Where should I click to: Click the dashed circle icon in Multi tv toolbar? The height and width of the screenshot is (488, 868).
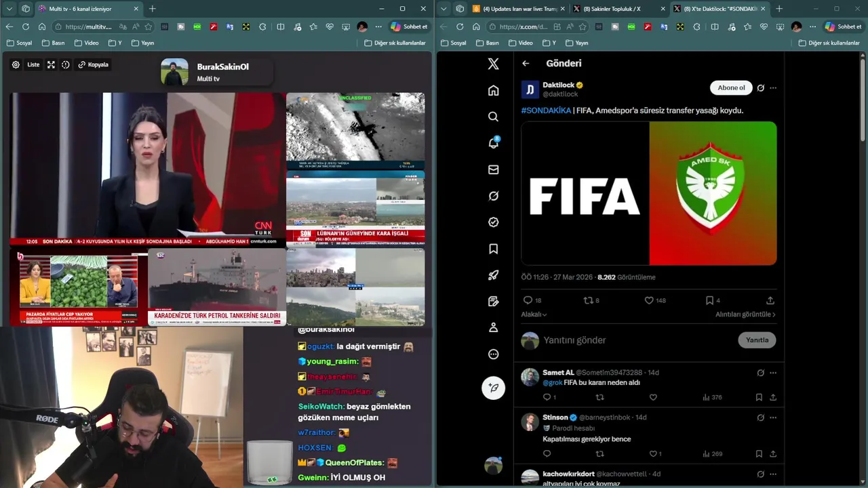click(66, 64)
